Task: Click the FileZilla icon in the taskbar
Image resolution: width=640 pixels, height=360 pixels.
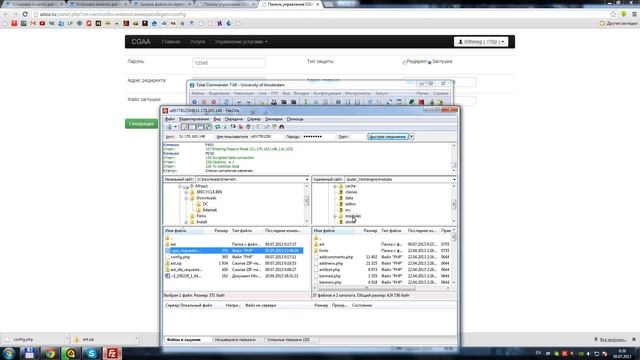Action: [112, 353]
